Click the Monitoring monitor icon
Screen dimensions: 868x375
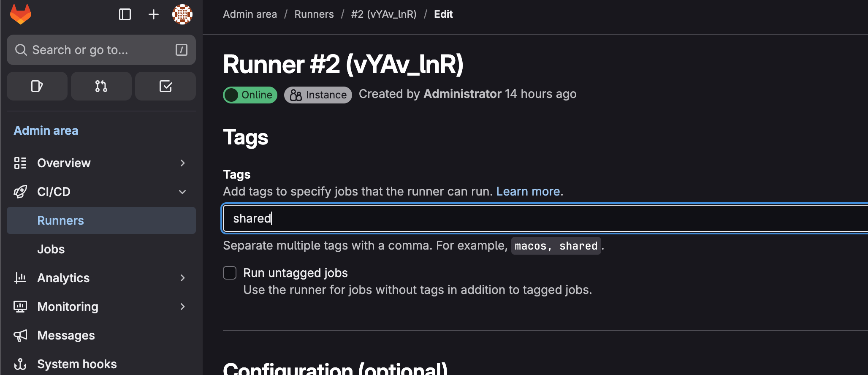(x=20, y=307)
